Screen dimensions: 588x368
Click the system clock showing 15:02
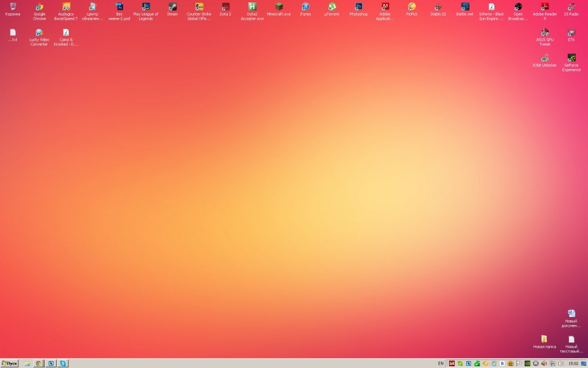coord(573,363)
